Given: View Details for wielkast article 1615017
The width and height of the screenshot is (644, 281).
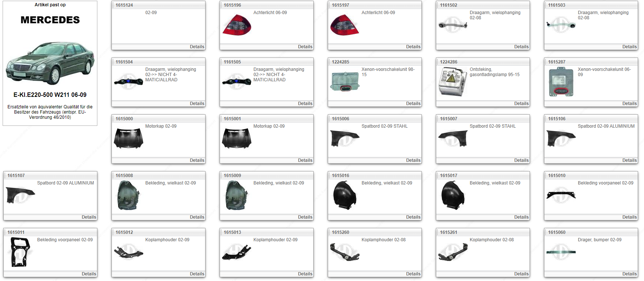Looking at the screenshot, I should coord(521,217).
